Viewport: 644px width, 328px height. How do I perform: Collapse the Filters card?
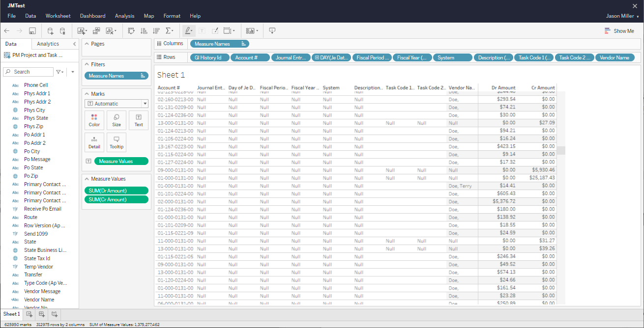[x=87, y=64]
